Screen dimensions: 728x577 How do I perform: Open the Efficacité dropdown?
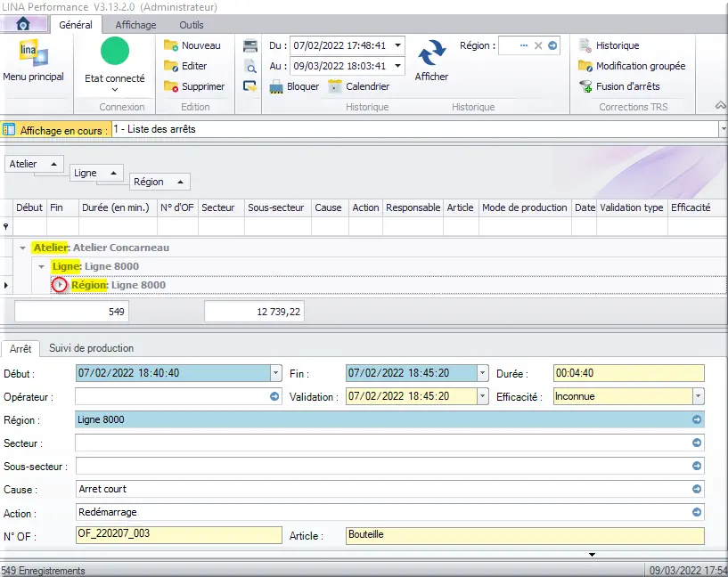click(699, 396)
